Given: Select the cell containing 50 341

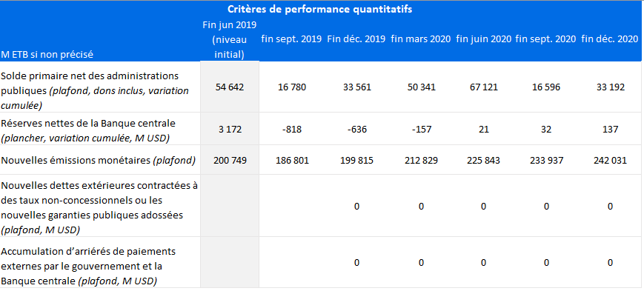Looking at the screenshot, I should (x=421, y=87).
